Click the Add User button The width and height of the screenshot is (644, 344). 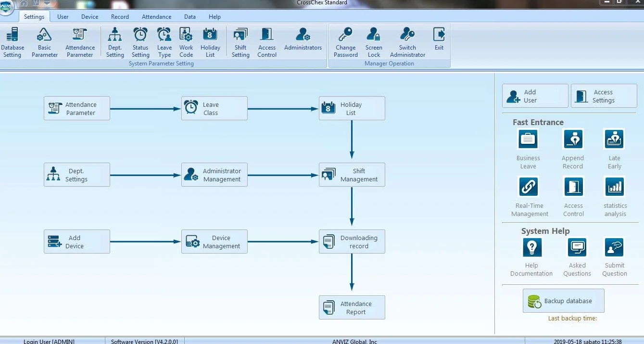[x=535, y=96]
